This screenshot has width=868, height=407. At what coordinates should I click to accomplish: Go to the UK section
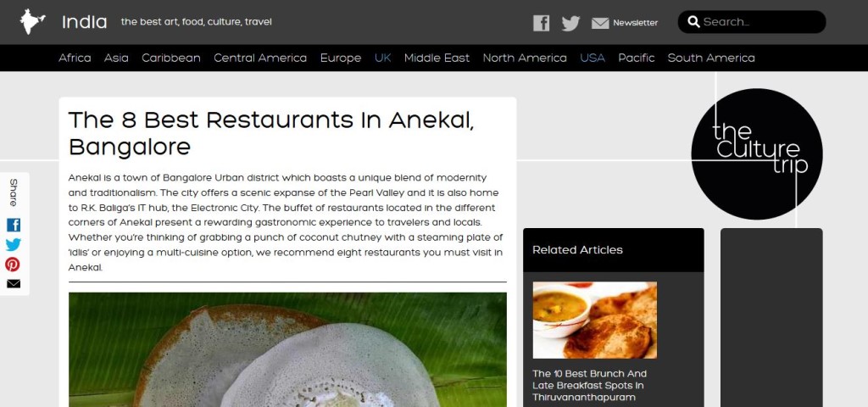(x=382, y=58)
